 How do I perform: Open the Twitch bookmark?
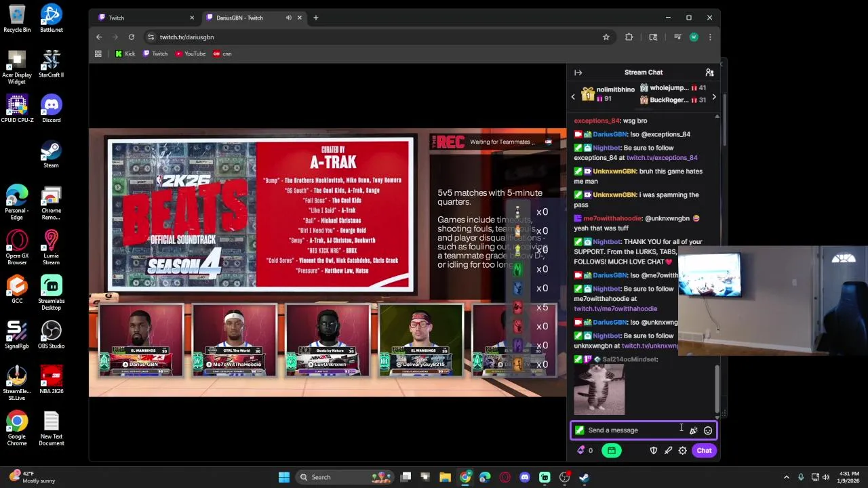(x=155, y=54)
